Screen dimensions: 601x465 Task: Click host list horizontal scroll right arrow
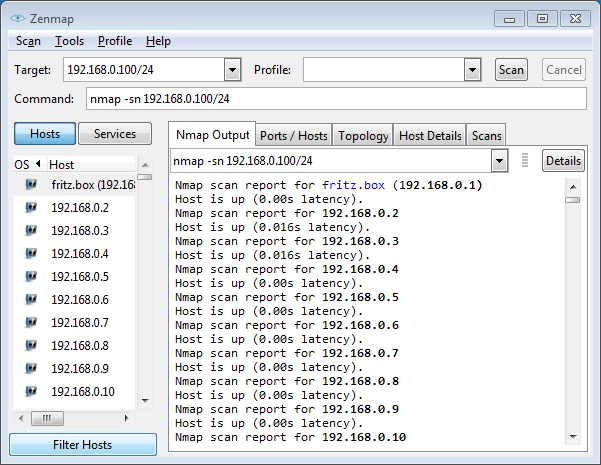click(126, 418)
